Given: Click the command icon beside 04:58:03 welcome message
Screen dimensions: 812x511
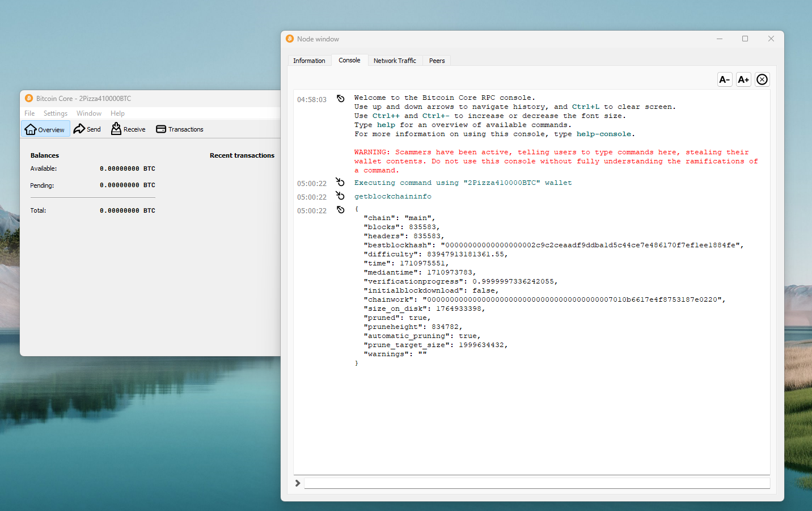Looking at the screenshot, I should [340, 99].
